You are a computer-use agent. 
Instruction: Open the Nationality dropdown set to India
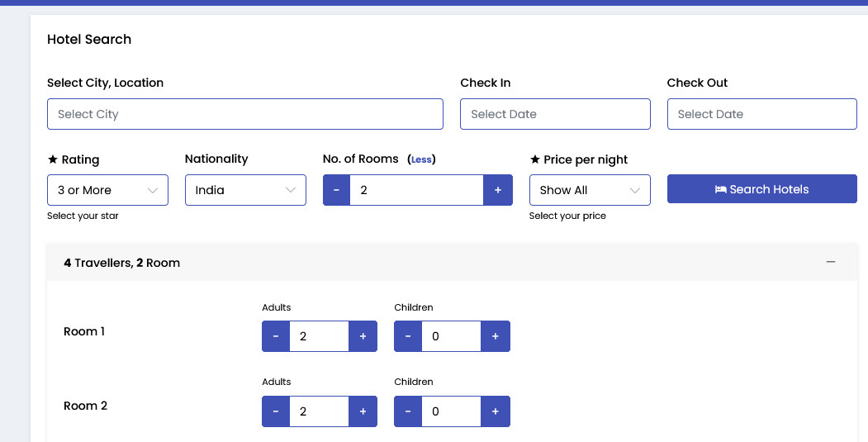click(245, 190)
